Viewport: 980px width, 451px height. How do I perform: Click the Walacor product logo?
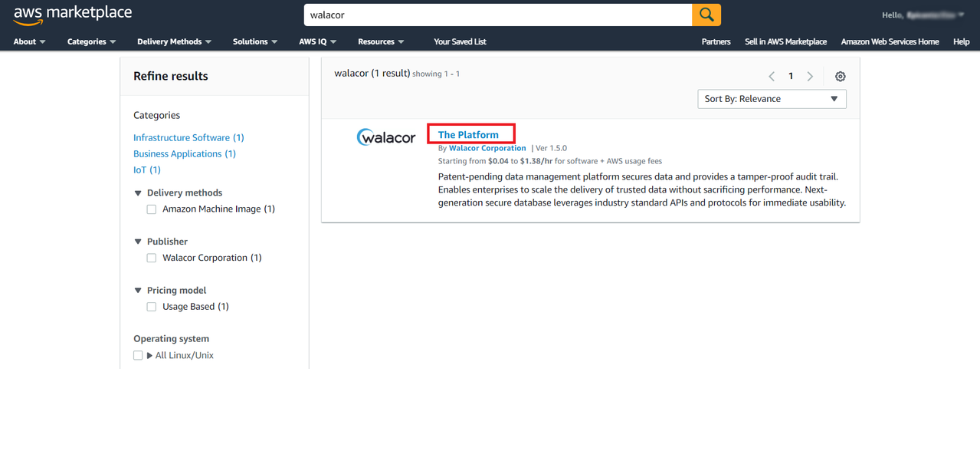tap(386, 137)
